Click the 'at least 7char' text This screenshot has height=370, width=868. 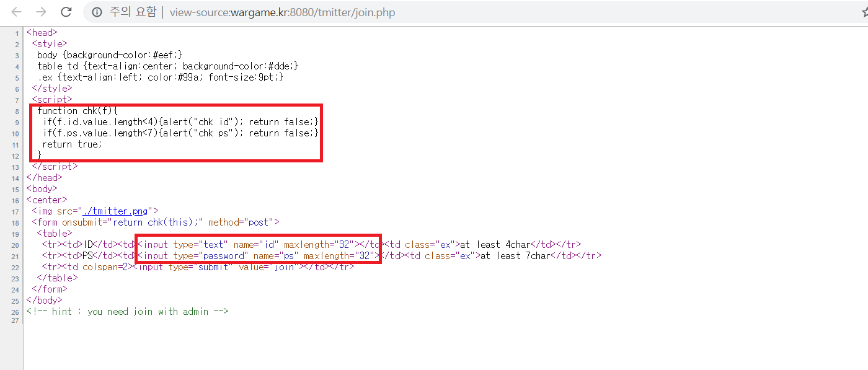[515, 255]
